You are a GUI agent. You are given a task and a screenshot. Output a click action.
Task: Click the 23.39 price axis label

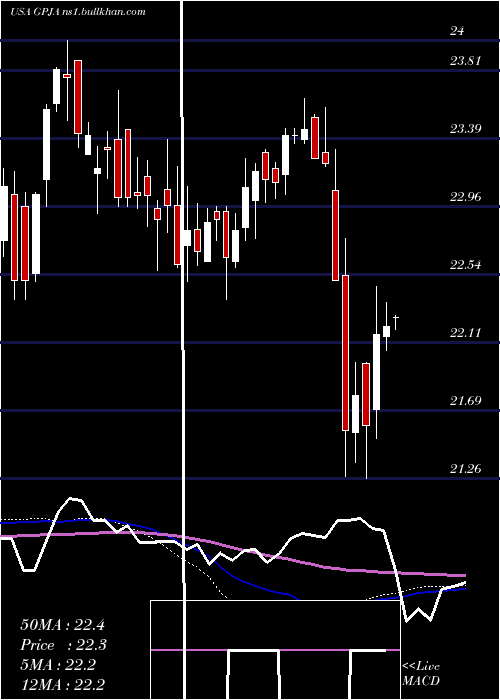pos(466,129)
